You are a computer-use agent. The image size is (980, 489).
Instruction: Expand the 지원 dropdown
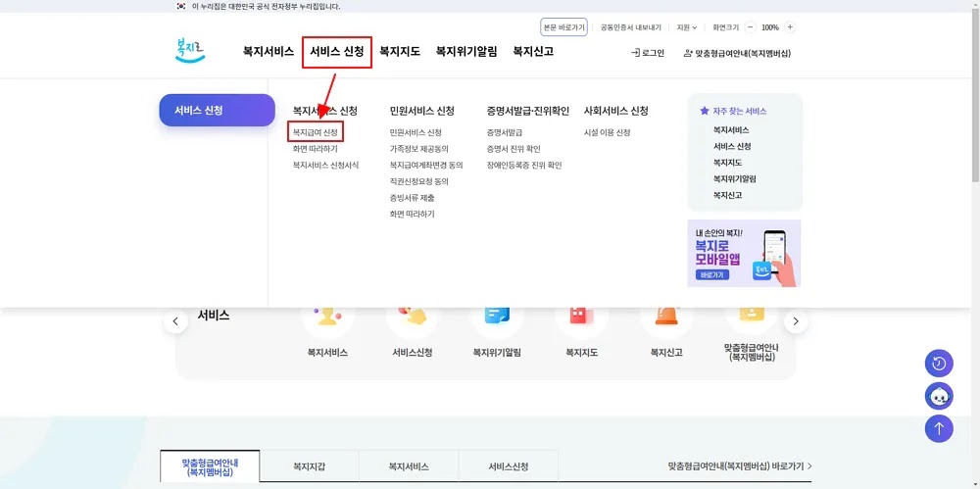click(687, 27)
